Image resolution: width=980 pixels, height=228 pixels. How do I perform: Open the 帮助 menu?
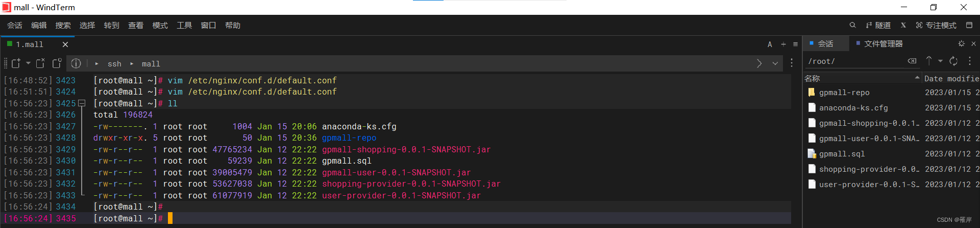point(233,26)
